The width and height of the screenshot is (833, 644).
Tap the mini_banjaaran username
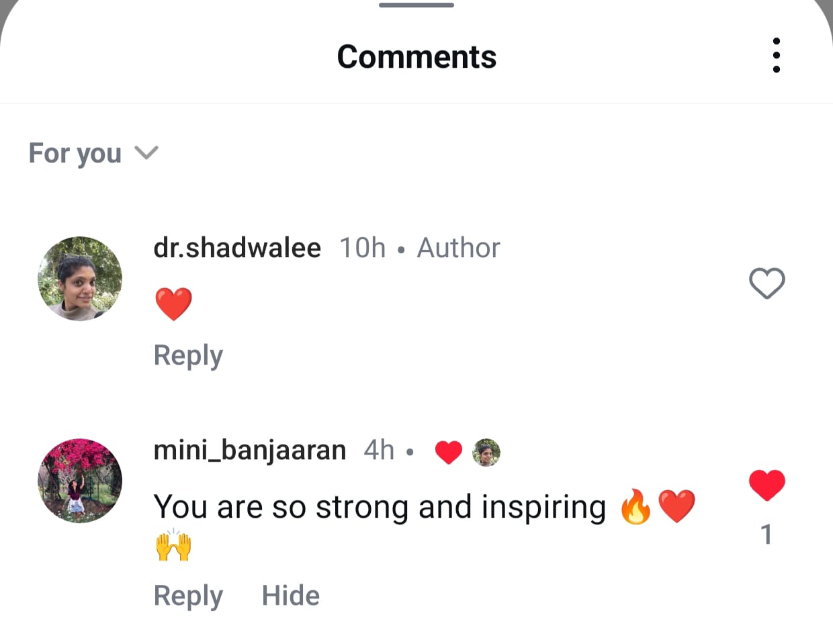click(250, 450)
